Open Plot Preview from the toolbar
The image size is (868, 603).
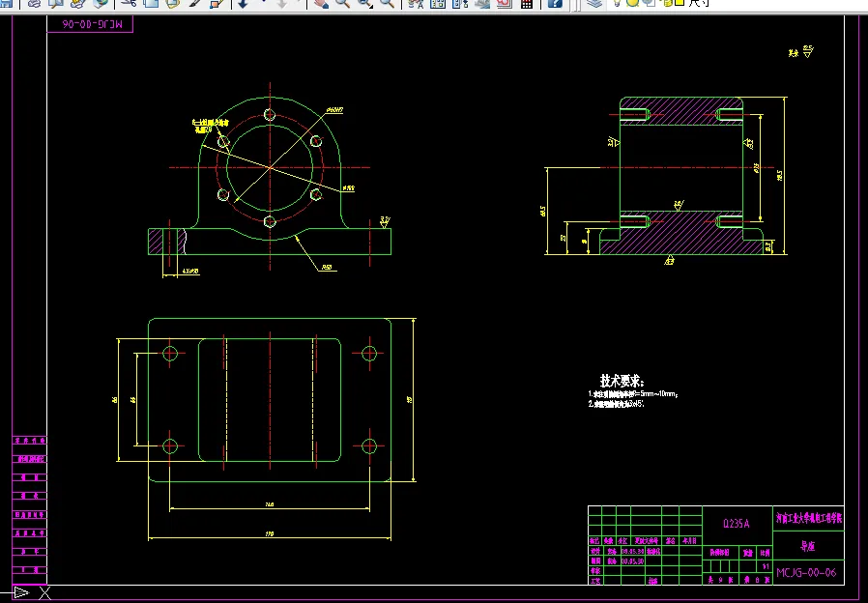click(x=56, y=3)
